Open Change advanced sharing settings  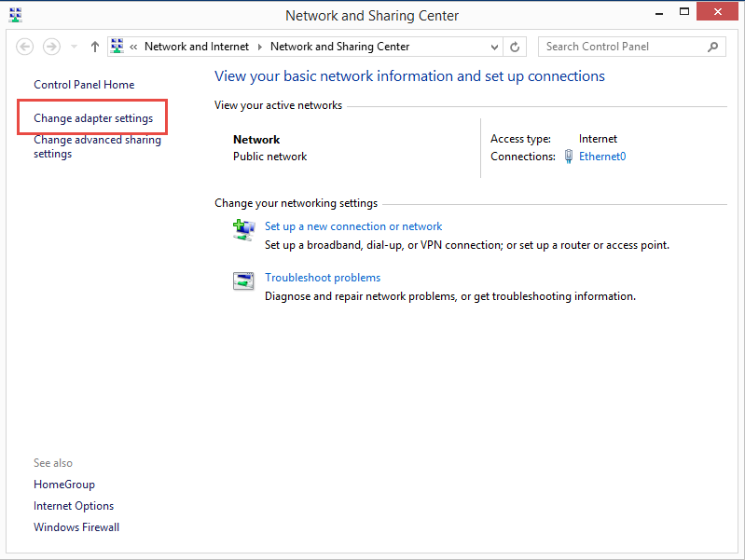[x=97, y=146]
